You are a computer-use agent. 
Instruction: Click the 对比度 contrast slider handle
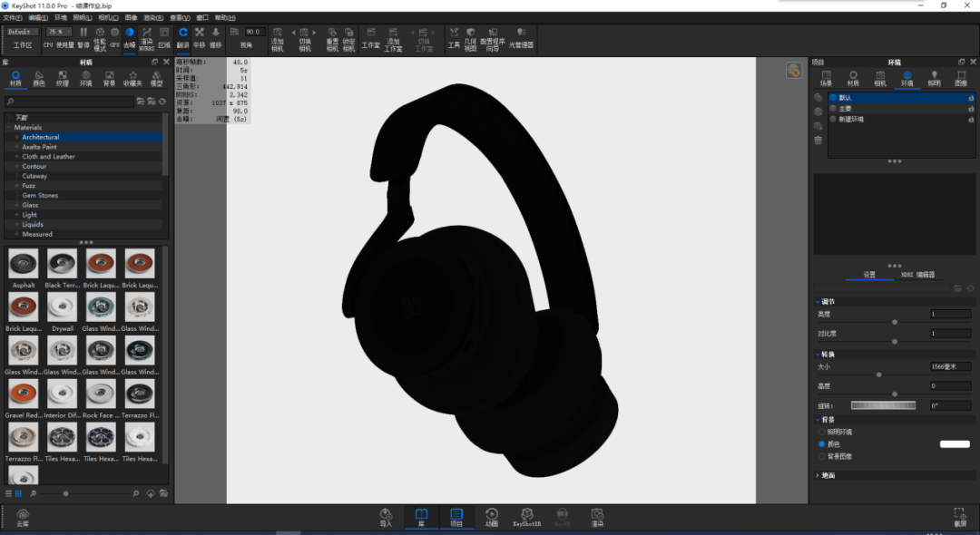pyautogui.click(x=895, y=342)
